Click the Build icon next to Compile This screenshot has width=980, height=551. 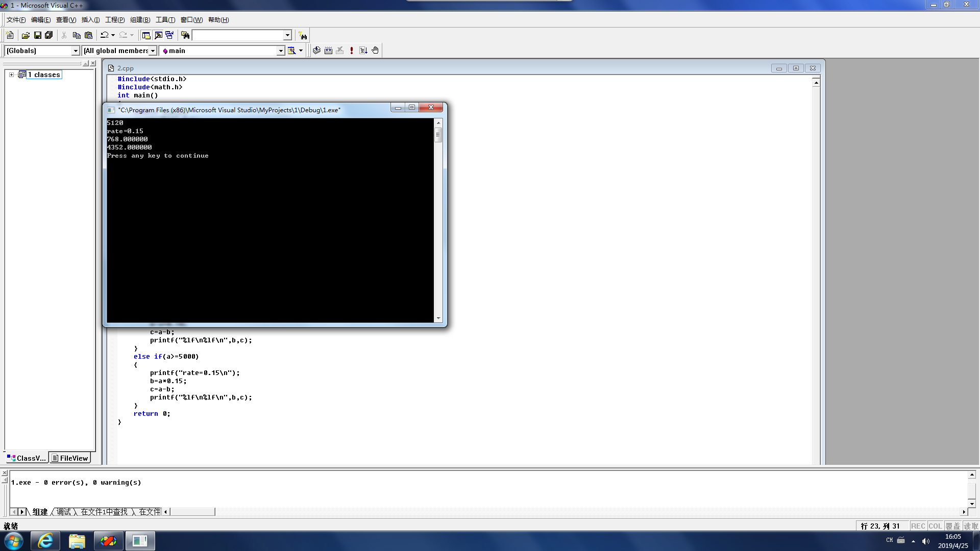[328, 51]
